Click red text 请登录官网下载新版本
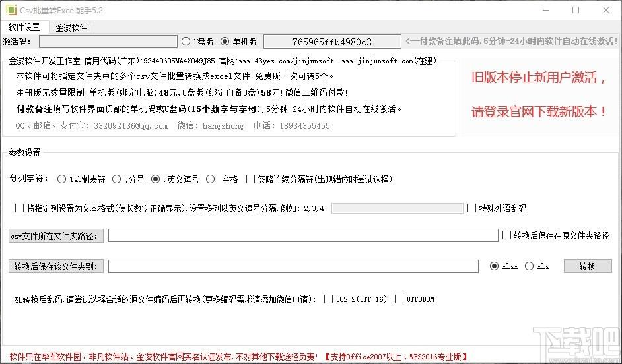The image size is (622, 364). [x=539, y=111]
